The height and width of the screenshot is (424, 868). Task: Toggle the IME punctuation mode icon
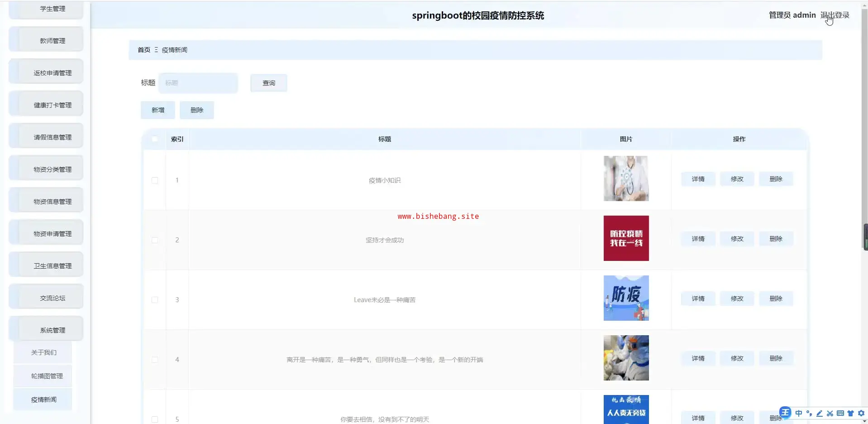(809, 413)
